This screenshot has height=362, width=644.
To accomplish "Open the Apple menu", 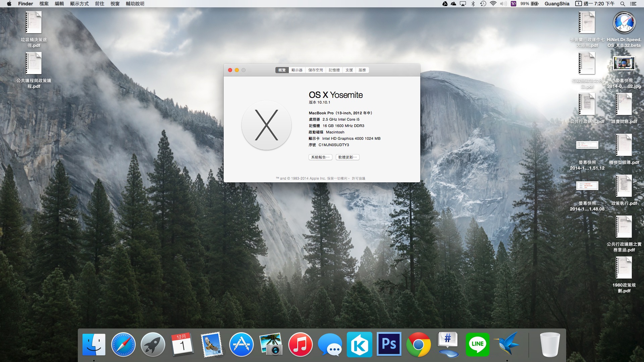I will tap(9, 4).
